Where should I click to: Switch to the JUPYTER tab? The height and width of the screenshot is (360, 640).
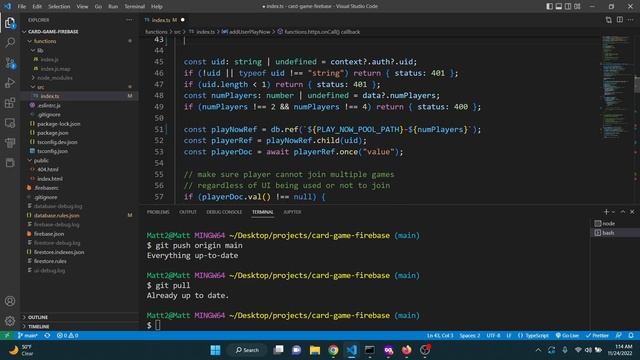[x=292, y=212]
